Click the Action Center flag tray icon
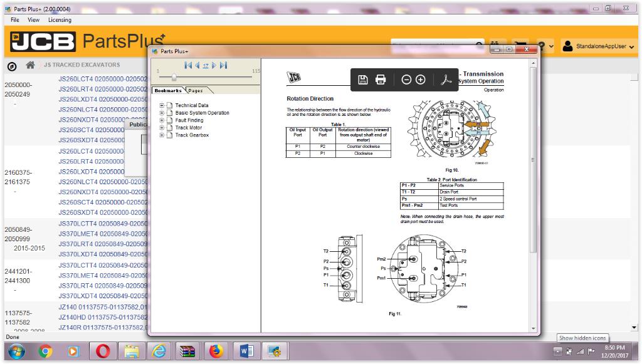Image resolution: width=642 pixels, height=364 pixels. click(x=591, y=351)
